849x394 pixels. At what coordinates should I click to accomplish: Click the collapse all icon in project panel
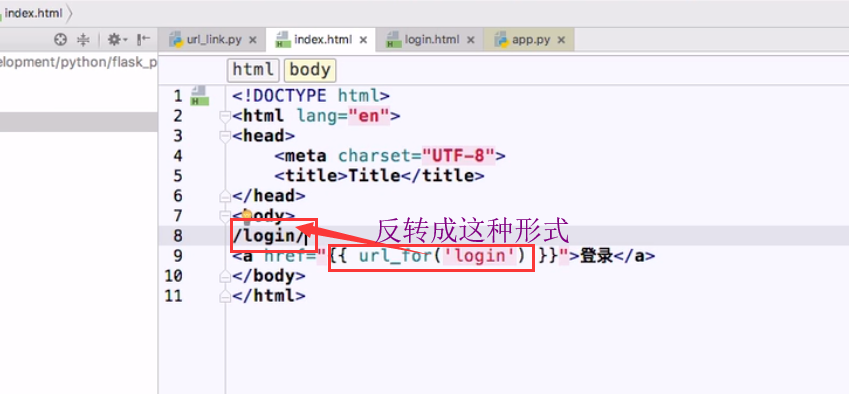coord(83,40)
